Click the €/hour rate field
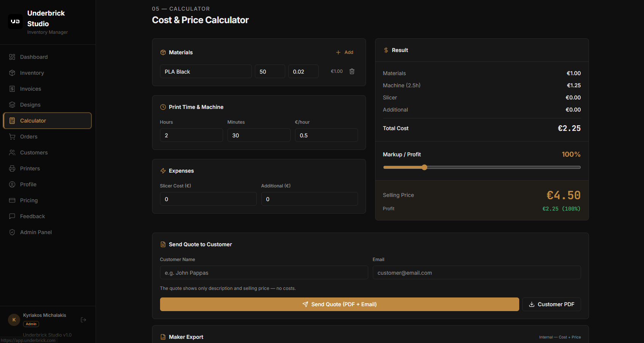This screenshot has height=343, width=644. click(x=327, y=135)
